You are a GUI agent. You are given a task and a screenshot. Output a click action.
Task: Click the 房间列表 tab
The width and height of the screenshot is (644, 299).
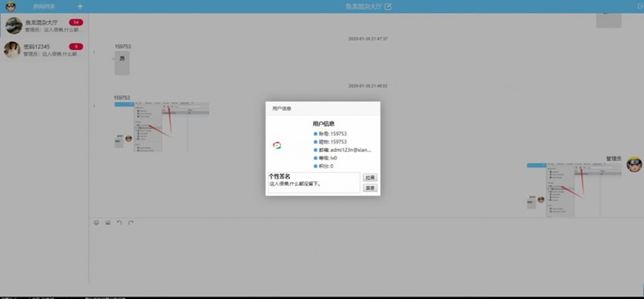[44, 6]
